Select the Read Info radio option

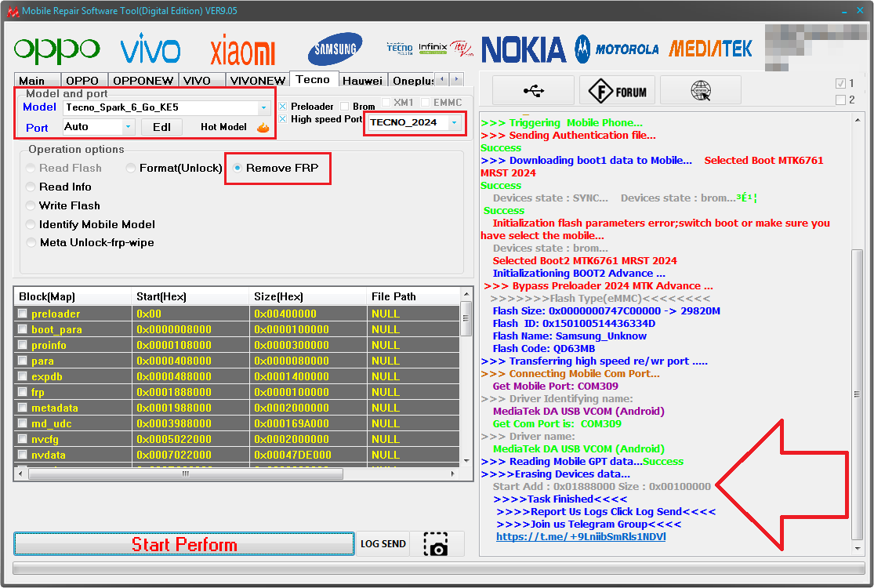31,187
